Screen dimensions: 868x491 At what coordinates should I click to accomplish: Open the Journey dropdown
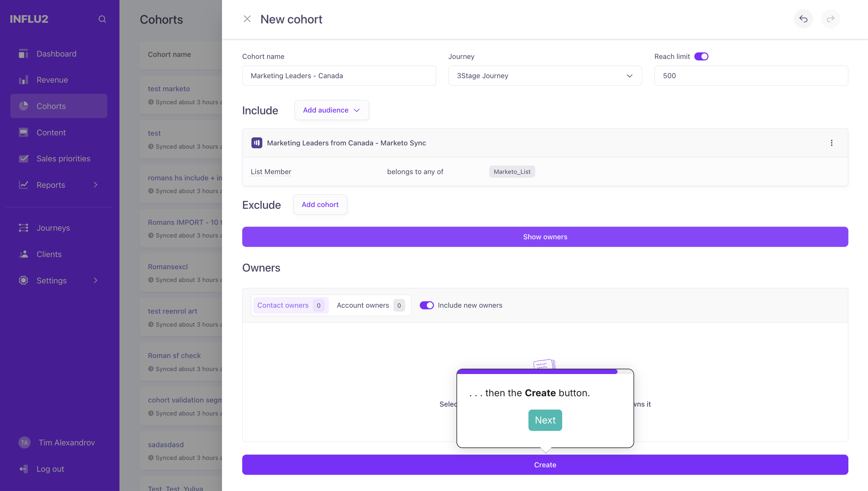(545, 76)
